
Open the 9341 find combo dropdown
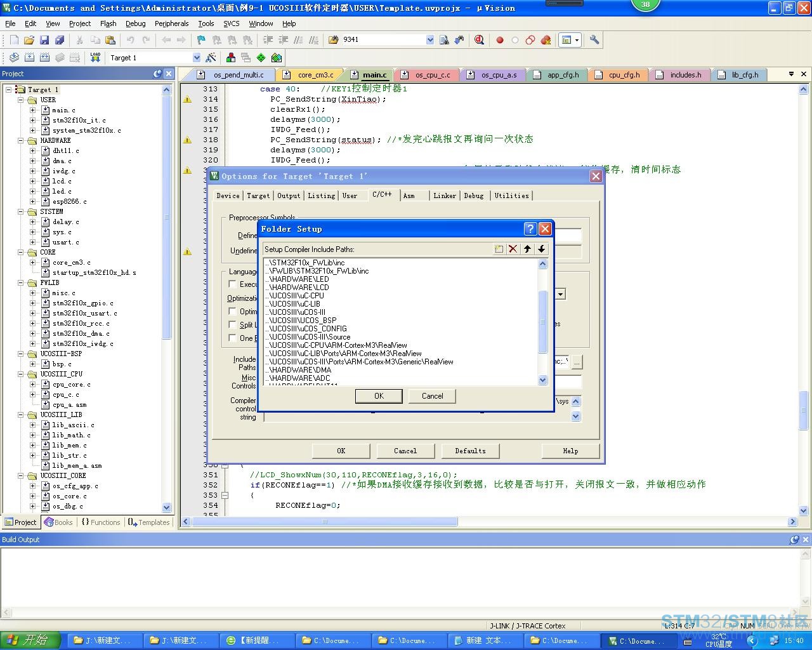[429, 40]
